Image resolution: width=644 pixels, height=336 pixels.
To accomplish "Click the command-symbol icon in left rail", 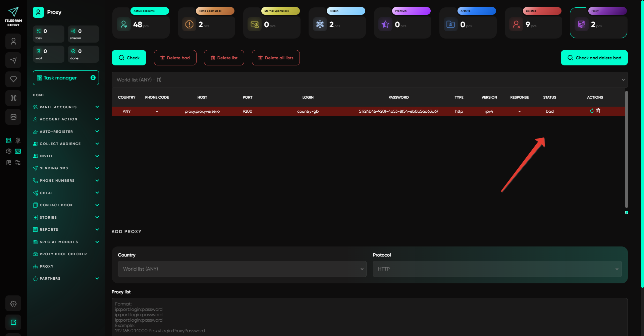I will coord(13,98).
